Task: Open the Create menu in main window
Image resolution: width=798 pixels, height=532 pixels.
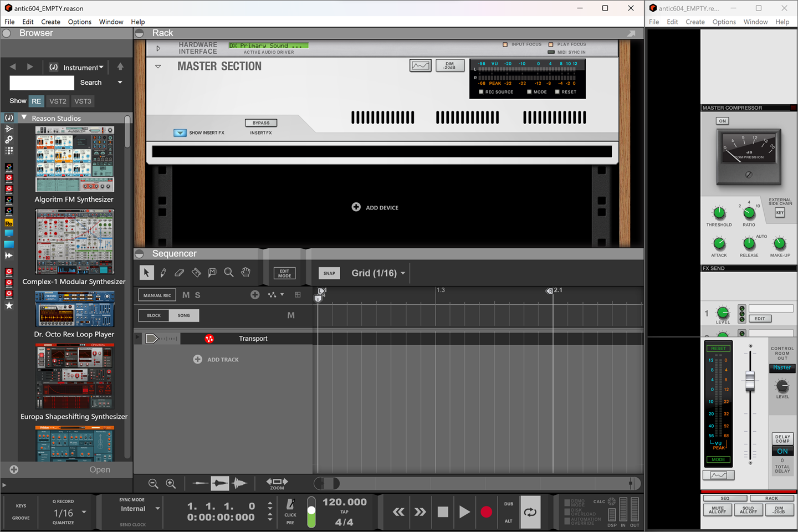Action: coord(50,22)
